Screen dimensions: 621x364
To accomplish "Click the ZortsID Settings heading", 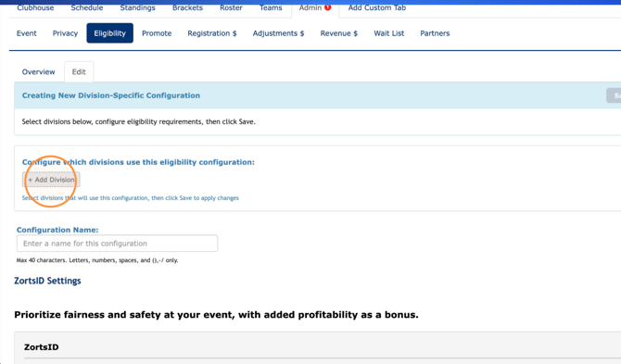I will [47, 281].
